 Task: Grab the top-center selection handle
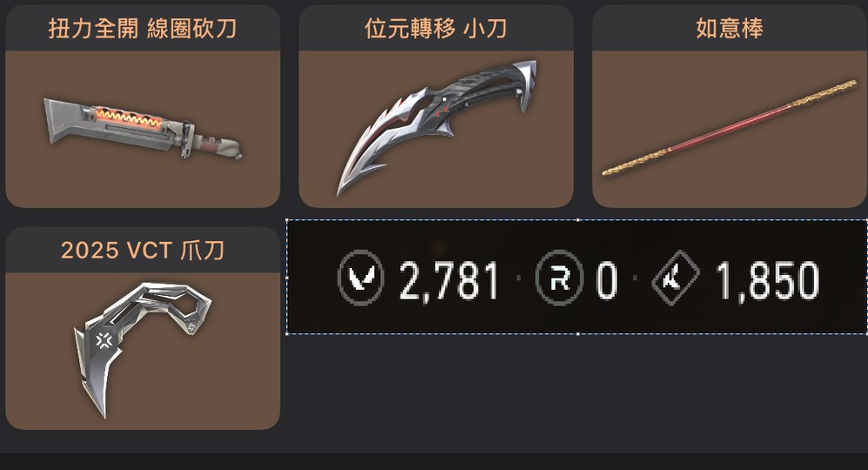click(x=578, y=220)
